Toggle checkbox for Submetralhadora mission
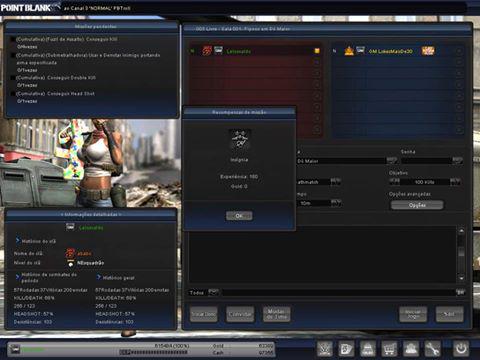Image resolution: width=480 pixels, height=360 pixels. pyautogui.click(x=13, y=55)
